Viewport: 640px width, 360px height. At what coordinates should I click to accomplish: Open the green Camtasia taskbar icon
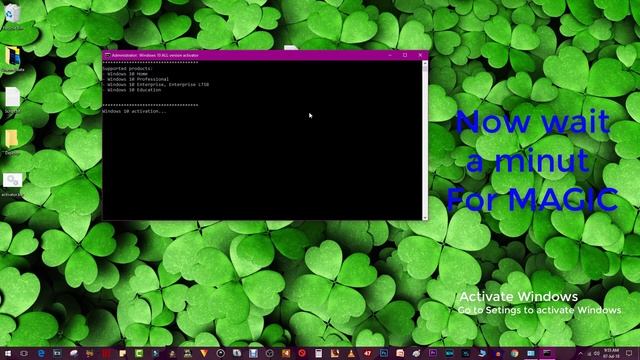coord(139,353)
